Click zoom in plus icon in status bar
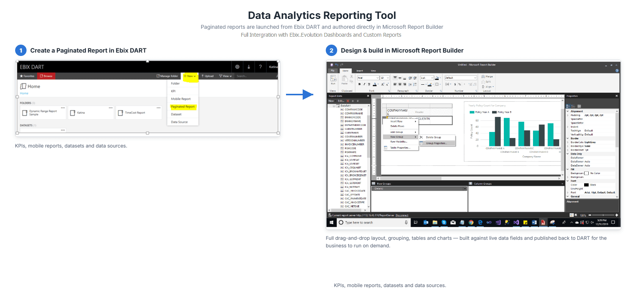 (617, 215)
